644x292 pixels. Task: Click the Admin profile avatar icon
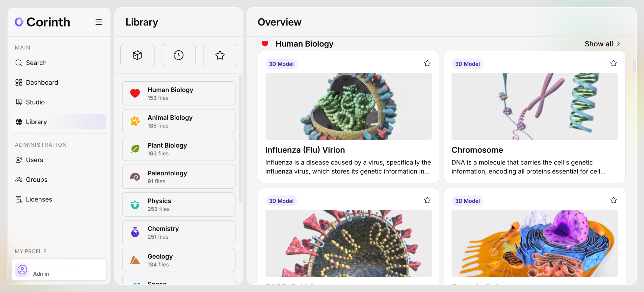[x=22, y=270]
